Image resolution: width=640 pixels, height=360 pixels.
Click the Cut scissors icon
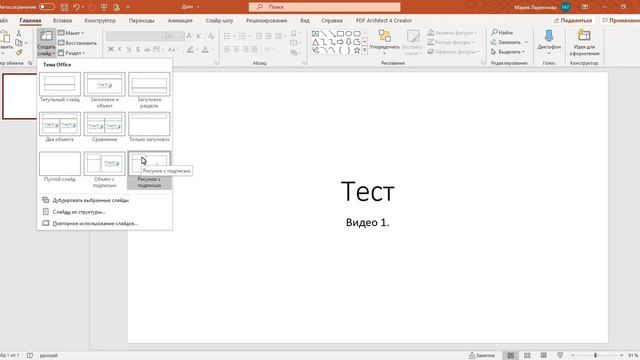pos(19,33)
